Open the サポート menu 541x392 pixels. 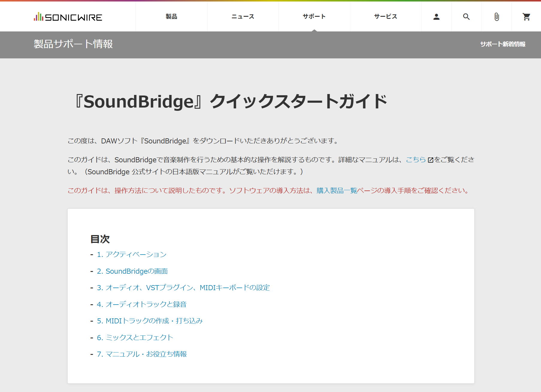(314, 16)
